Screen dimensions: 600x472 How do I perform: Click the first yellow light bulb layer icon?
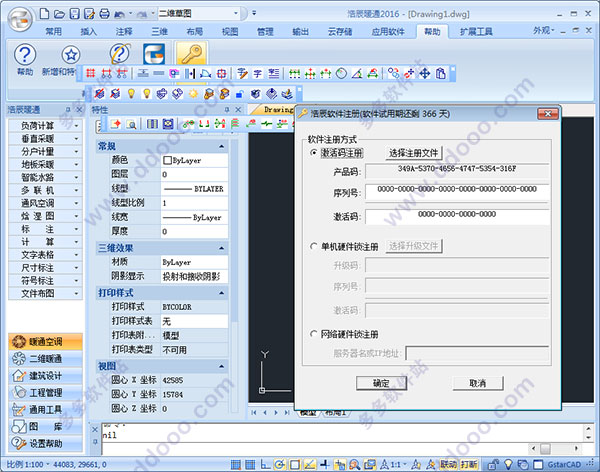(x=131, y=93)
